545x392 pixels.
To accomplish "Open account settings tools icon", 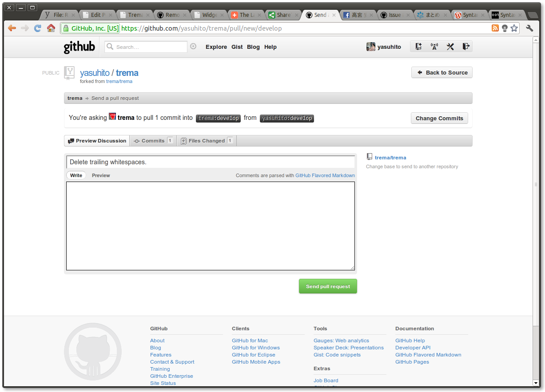I will [x=450, y=47].
